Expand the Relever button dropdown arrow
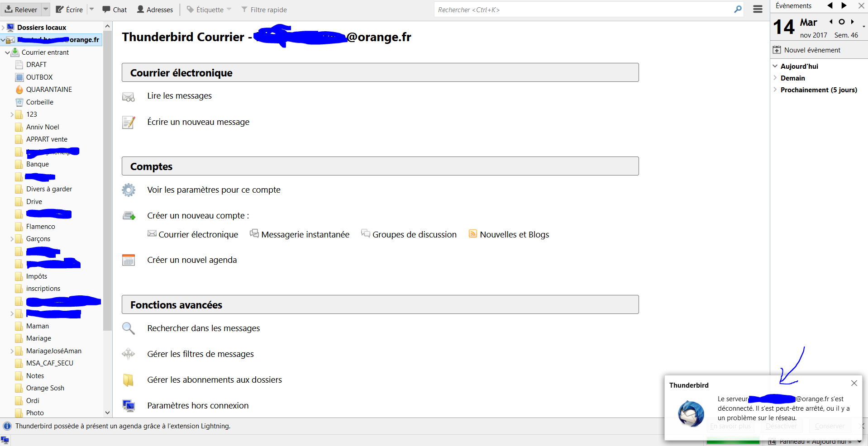This screenshot has width=868, height=446. [x=45, y=9]
